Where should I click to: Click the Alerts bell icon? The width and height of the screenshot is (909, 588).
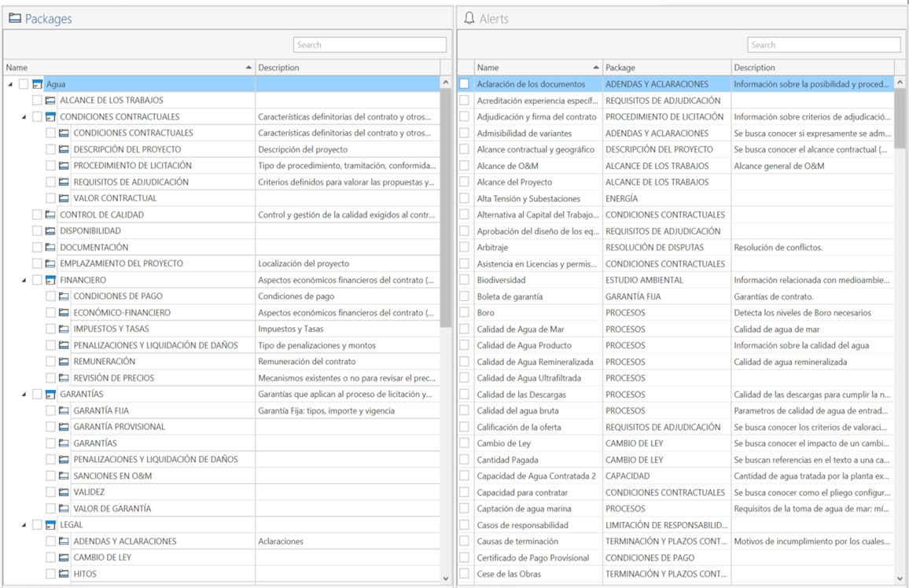coord(469,18)
